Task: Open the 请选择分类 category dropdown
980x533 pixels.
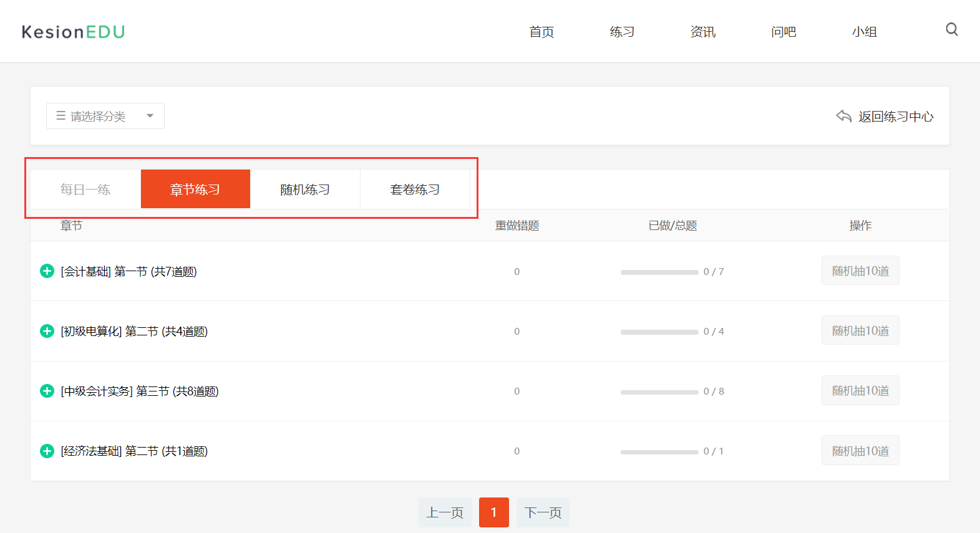Action: [105, 116]
